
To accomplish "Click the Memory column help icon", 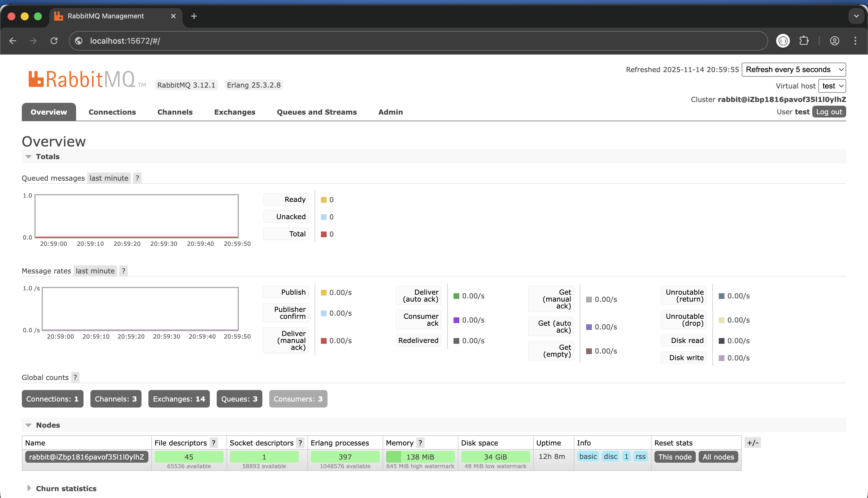I will pyautogui.click(x=420, y=443).
